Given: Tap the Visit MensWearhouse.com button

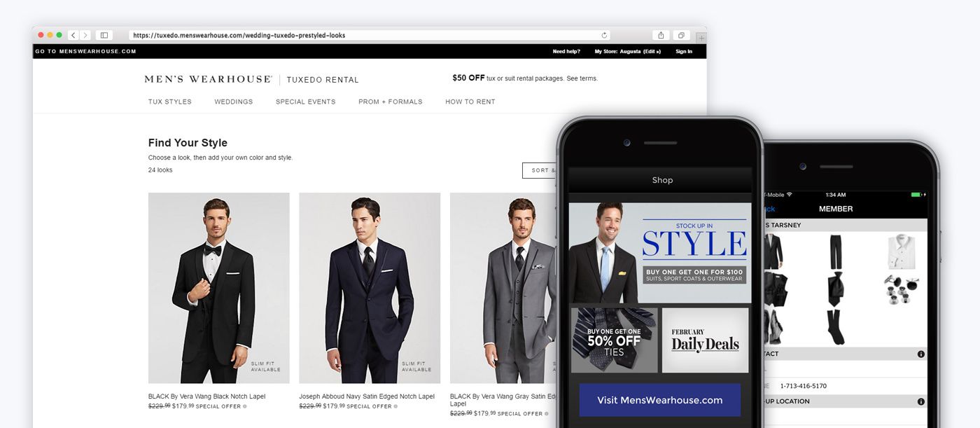Looking at the screenshot, I should point(659,400).
